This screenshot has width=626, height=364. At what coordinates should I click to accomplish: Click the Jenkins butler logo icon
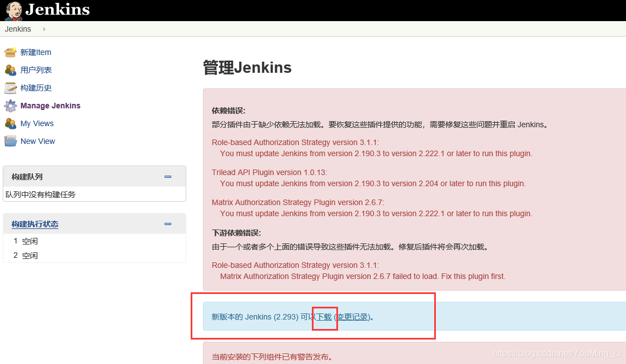[x=13, y=11]
